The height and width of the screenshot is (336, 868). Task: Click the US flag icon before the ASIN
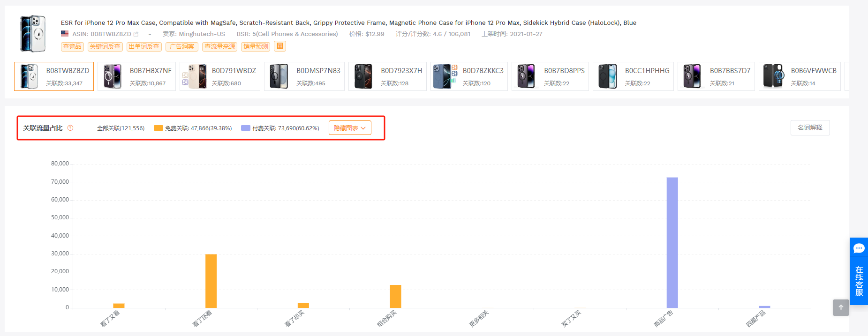65,34
